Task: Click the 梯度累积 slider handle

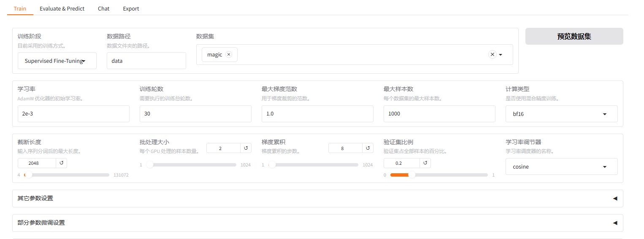Action: point(272,165)
